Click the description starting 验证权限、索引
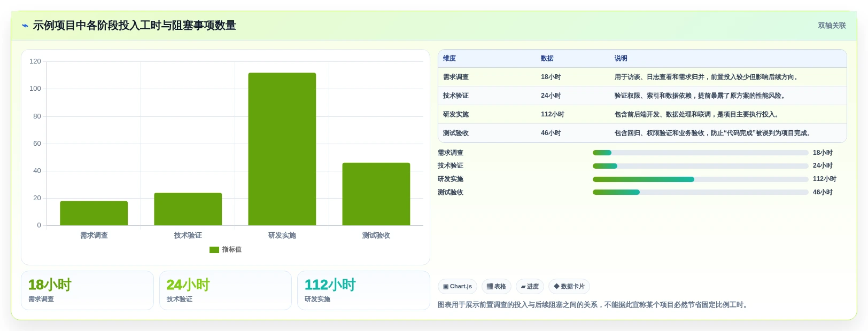Image resolution: width=868 pixels, height=331 pixels. coord(701,96)
